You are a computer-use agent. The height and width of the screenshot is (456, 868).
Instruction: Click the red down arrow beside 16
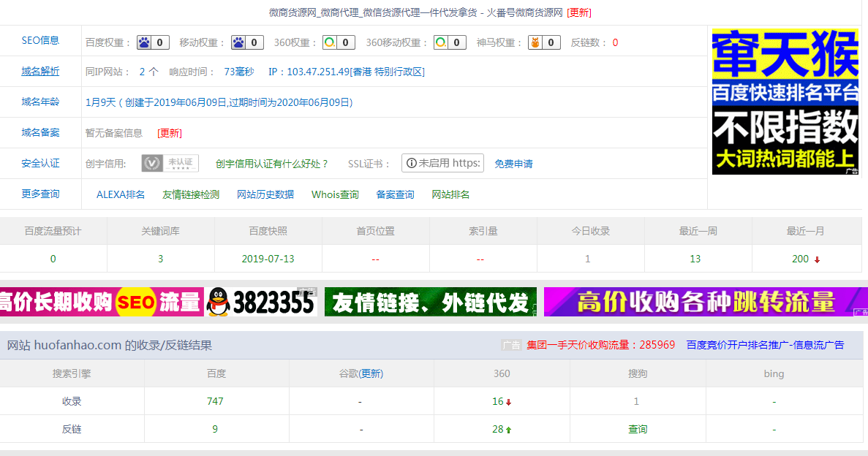pos(509,403)
